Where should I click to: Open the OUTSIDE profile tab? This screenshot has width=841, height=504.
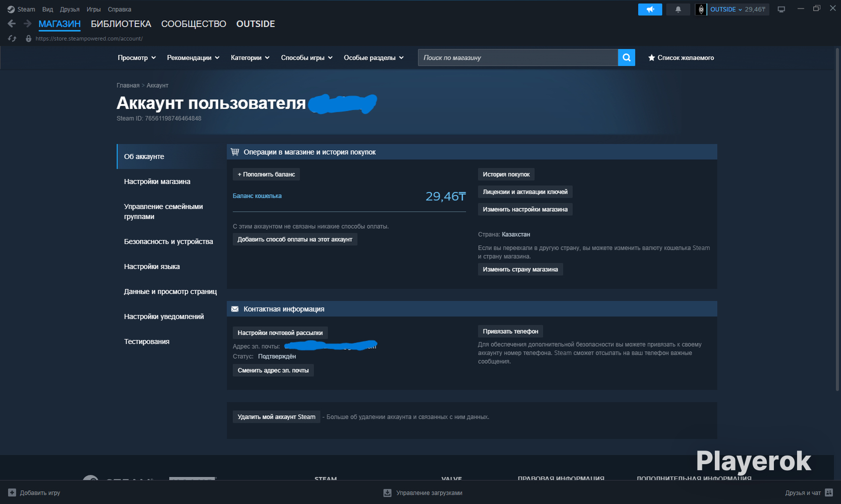pyautogui.click(x=256, y=24)
